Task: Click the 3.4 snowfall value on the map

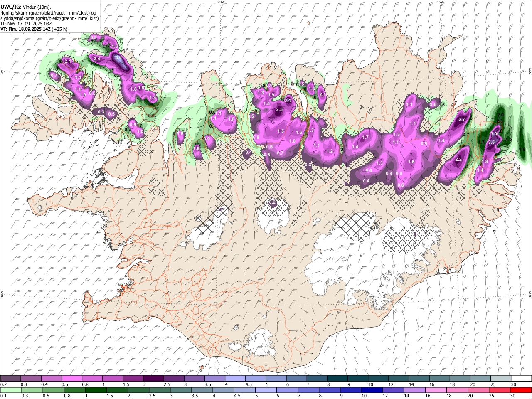Action: (287, 100)
